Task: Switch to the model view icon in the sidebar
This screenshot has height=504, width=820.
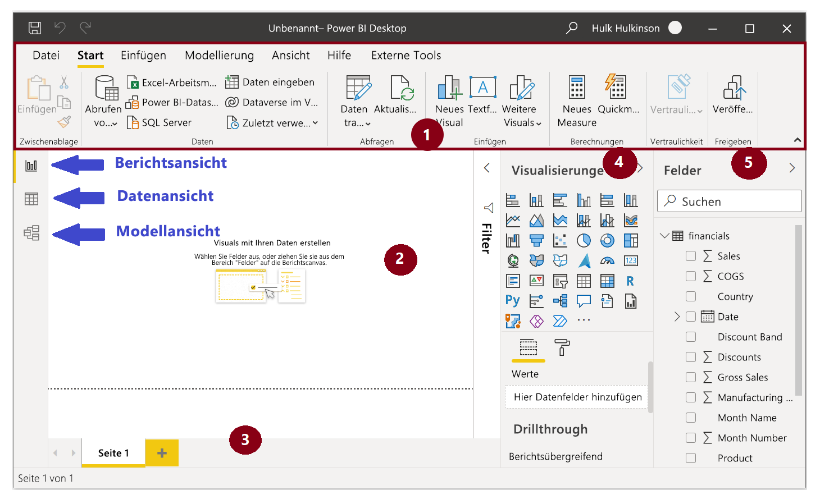Action: coord(31,232)
